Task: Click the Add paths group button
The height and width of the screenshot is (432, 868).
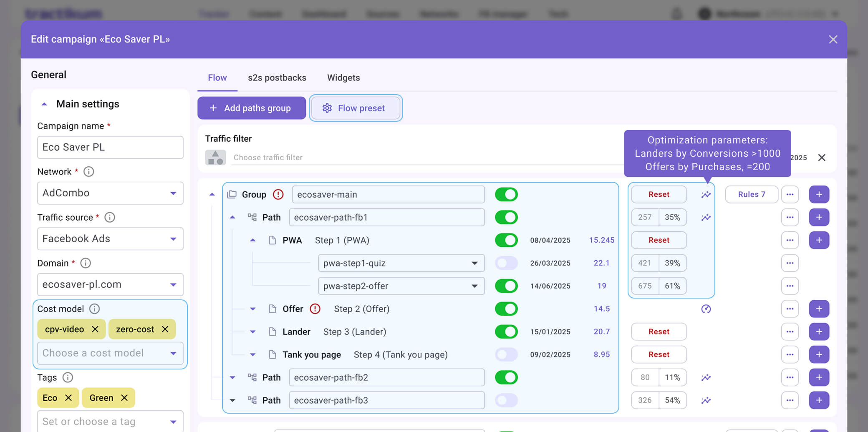Action: tap(251, 108)
